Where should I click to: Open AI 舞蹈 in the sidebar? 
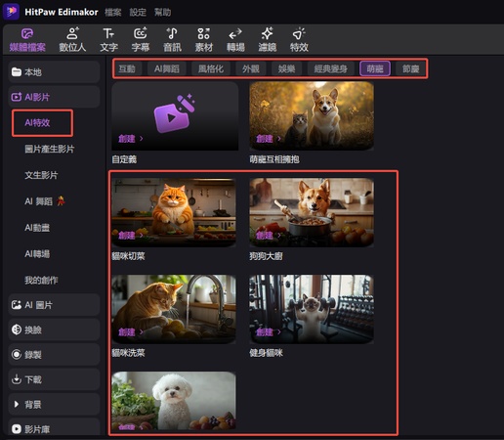pyautogui.click(x=45, y=201)
